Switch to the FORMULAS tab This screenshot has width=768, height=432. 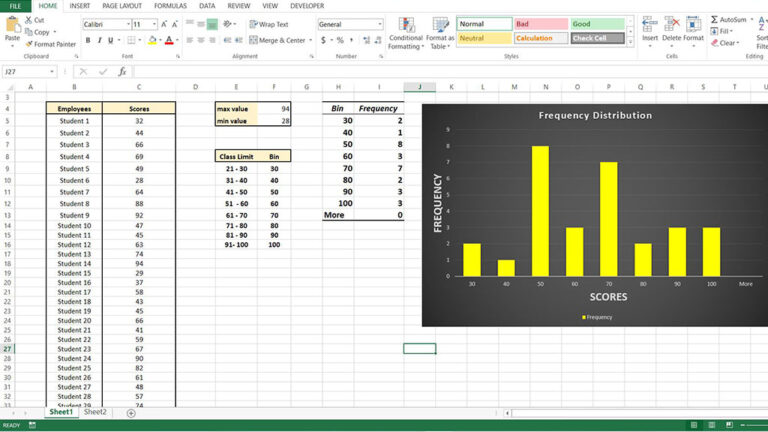click(x=170, y=6)
